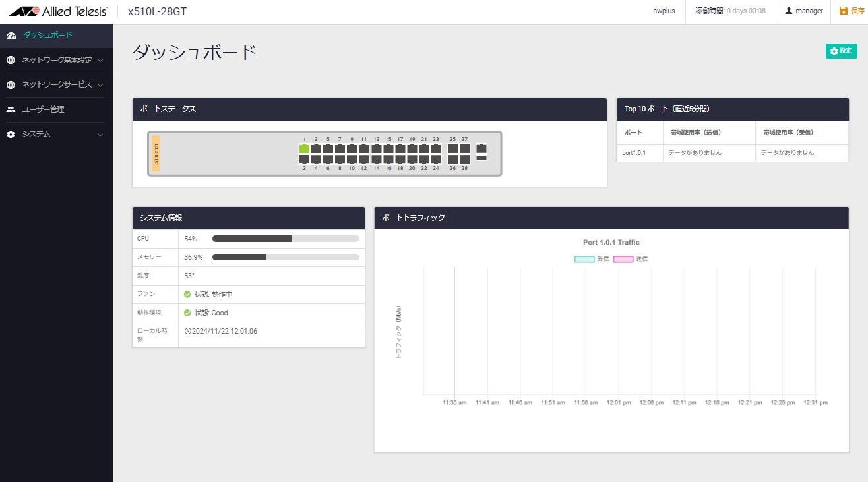The image size is (868, 482).
Task: Select SFP port 26 on the switch
Action: point(452,159)
